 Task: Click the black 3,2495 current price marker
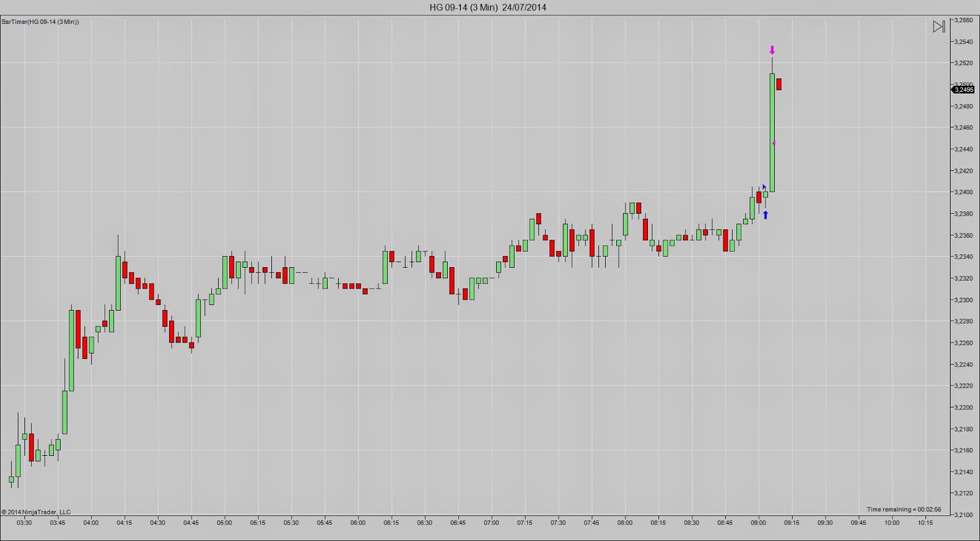click(x=963, y=89)
